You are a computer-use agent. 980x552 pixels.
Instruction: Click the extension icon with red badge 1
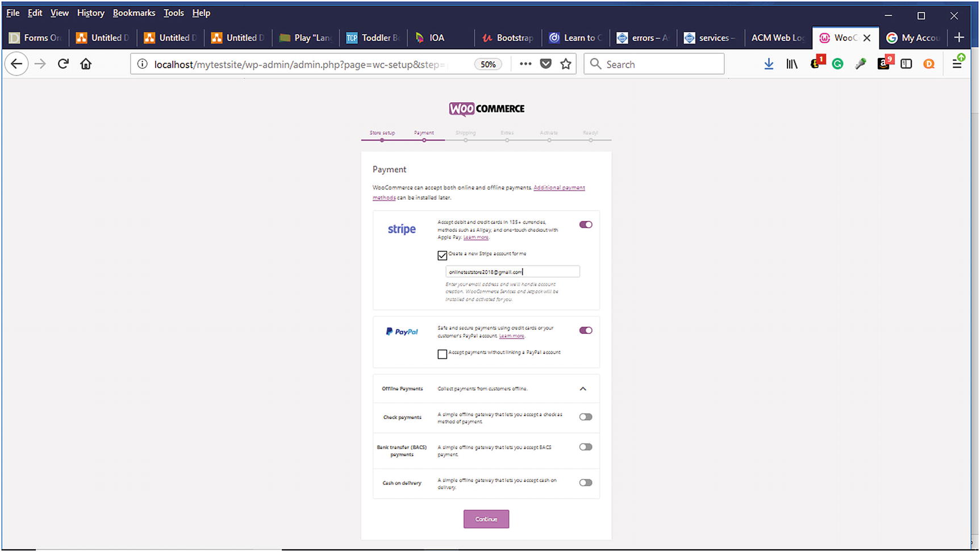pos(816,63)
